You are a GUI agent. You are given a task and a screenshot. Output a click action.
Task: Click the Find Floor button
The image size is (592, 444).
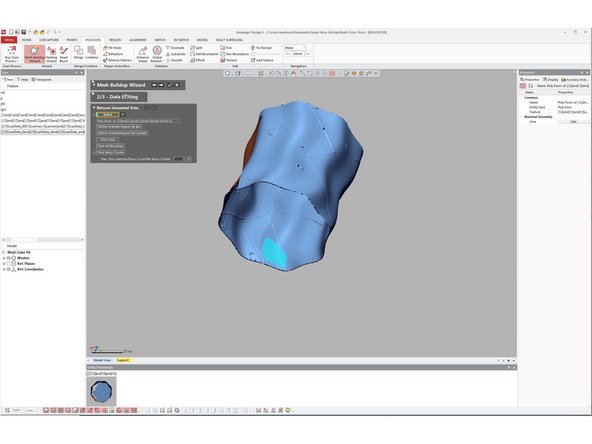coord(108,140)
